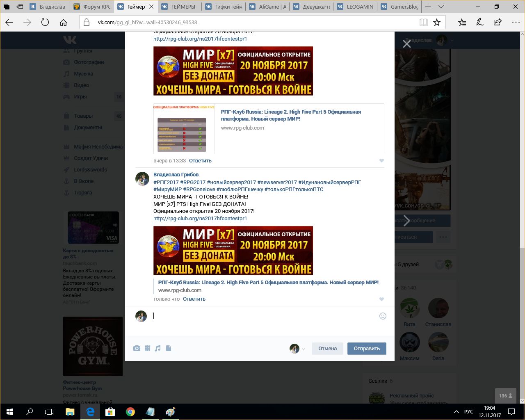Image resolution: width=525 pixels, height=420 pixels.
Task: Switch to the AliGame tab
Action: pos(267,7)
